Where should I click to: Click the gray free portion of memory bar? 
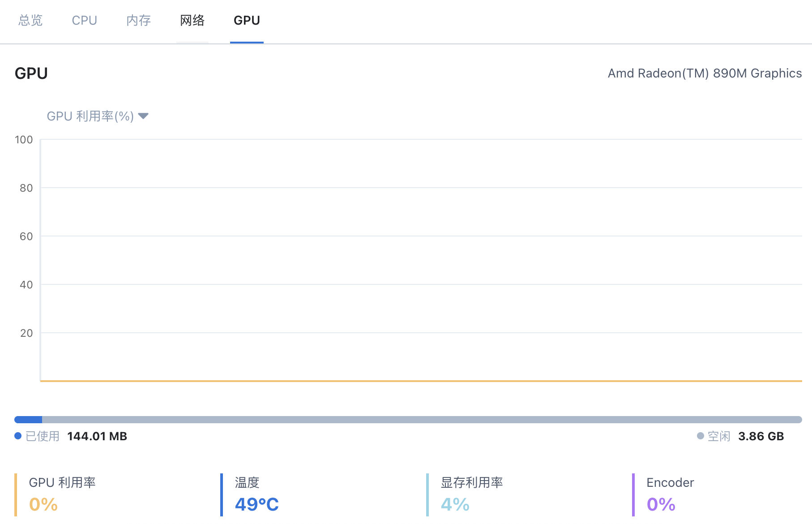(421, 420)
